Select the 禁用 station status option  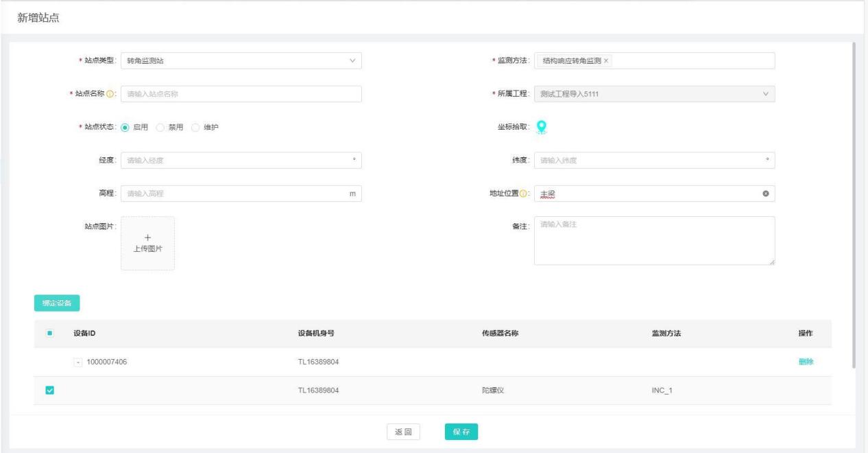pos(160,128)
